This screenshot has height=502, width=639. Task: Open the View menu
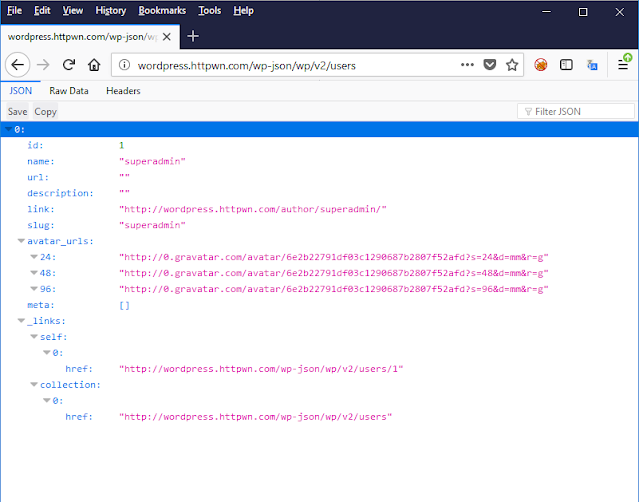pos(73,11)
